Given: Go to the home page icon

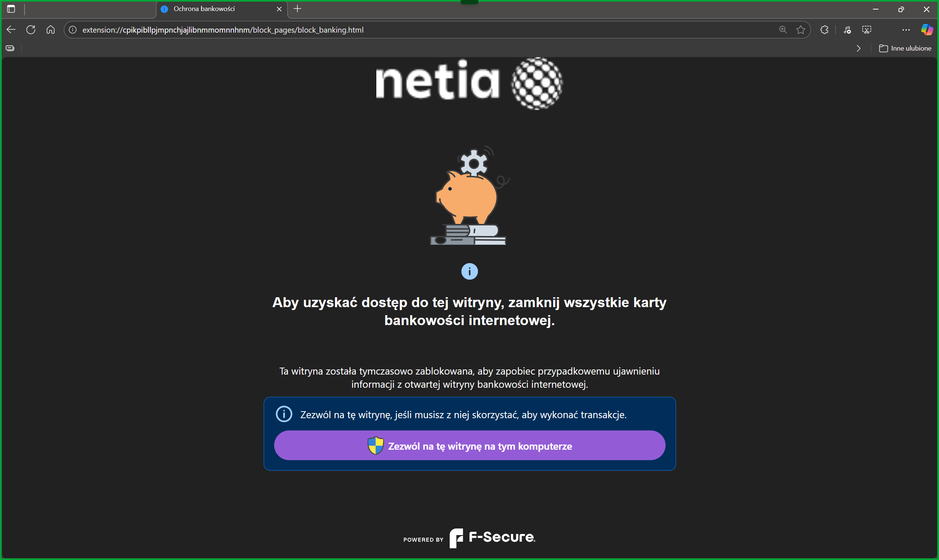Looking at the screenshot, I should 51,30.
